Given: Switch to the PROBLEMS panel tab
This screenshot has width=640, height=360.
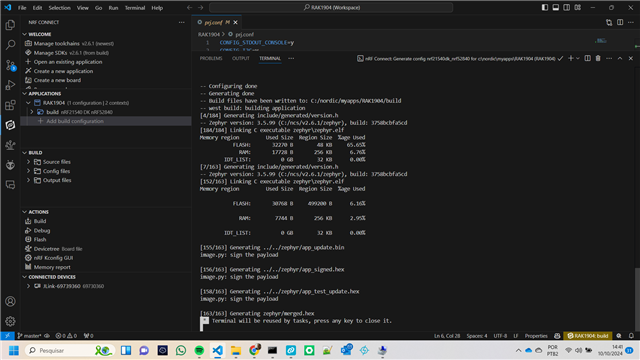Looking at the screenshot, I should tap(211, 58).
